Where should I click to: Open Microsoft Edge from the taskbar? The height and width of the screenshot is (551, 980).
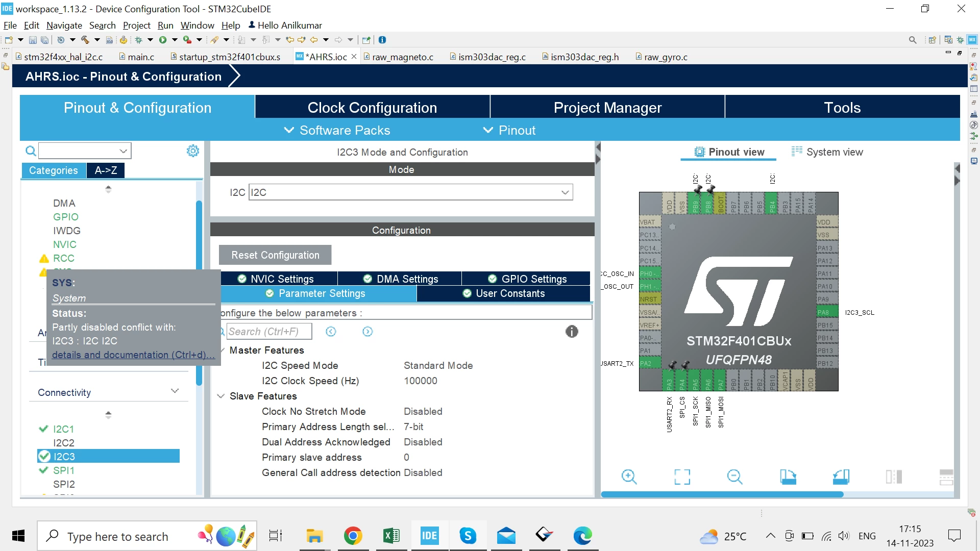coord(582,536)
